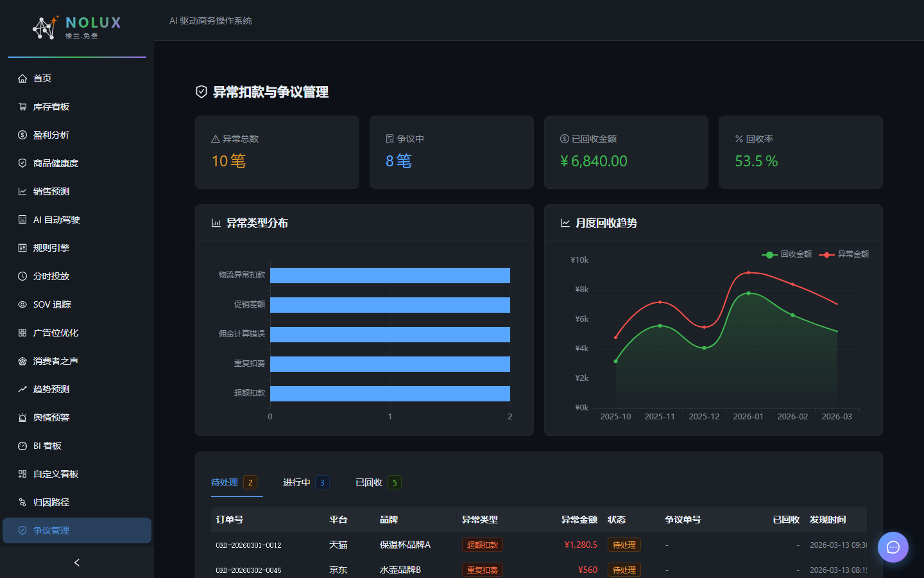Go to 首页 in the sidebar

[77, 78]
